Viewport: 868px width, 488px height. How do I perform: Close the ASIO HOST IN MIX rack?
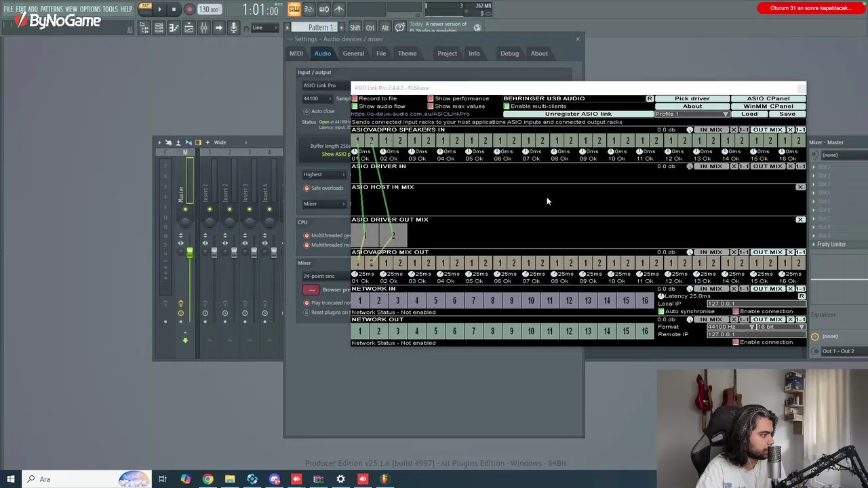800,187
